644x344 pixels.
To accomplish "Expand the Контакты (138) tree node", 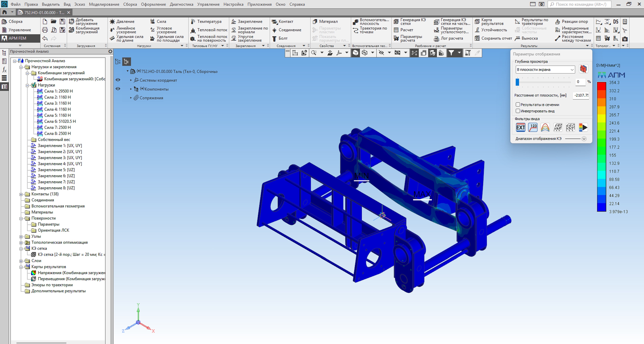I will [21, 194].
